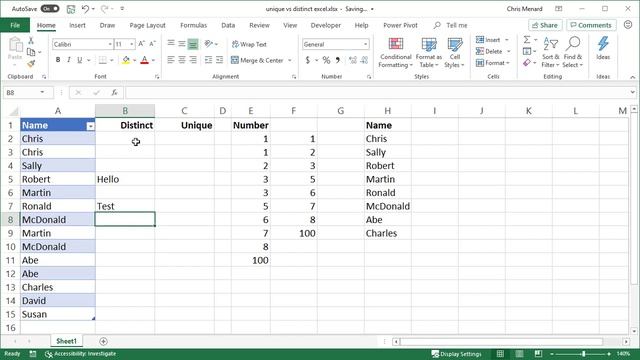Click the Comma Style icon
The width and height of the screenshot is (640, 360).
338,60
